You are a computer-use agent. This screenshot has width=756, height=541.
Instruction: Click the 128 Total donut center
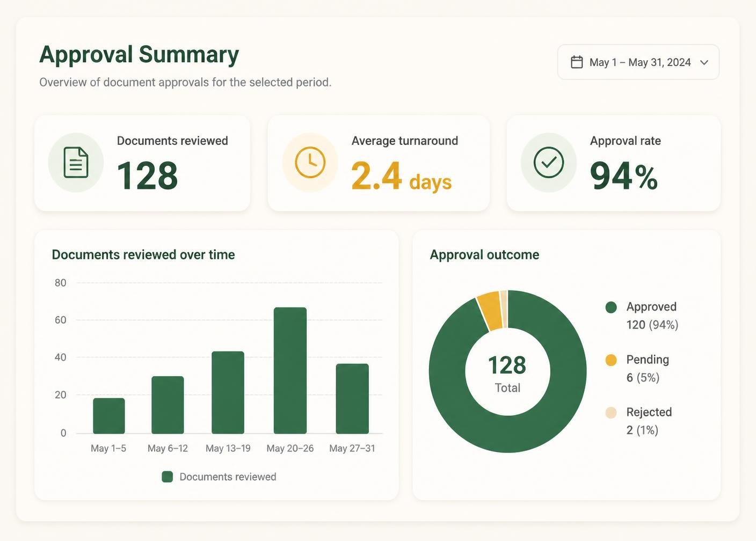point(507,373)
